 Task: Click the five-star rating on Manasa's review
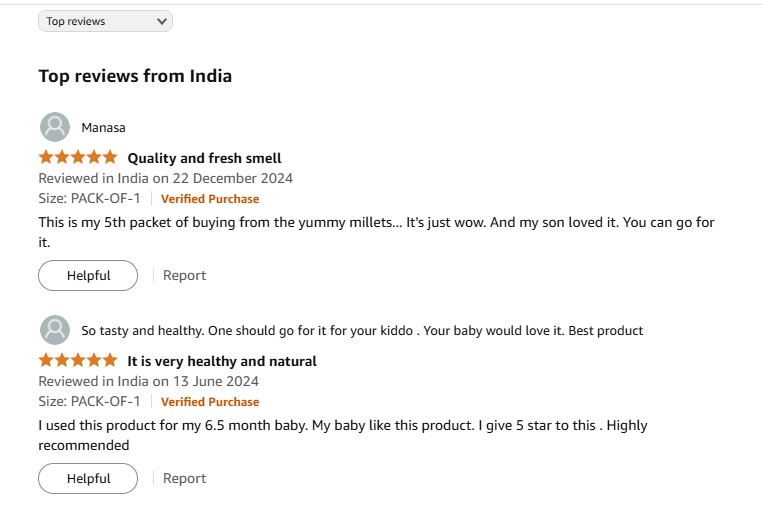pos(78,157)
